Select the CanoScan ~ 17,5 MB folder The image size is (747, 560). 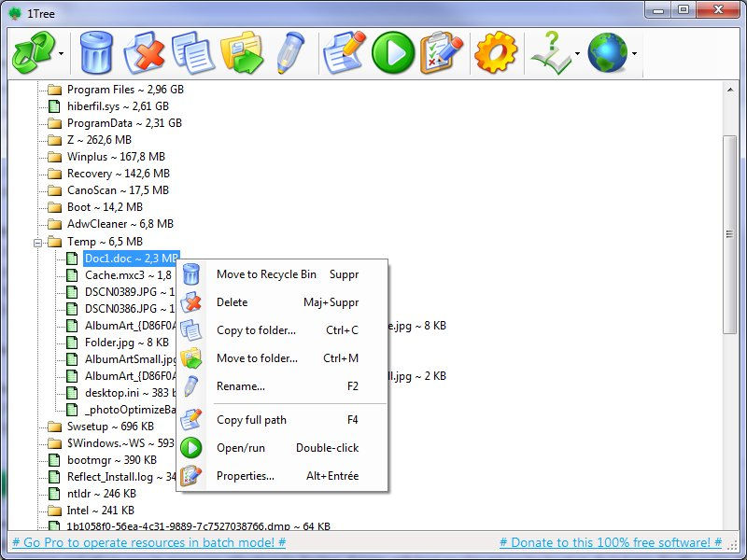(x=118, y=190)
